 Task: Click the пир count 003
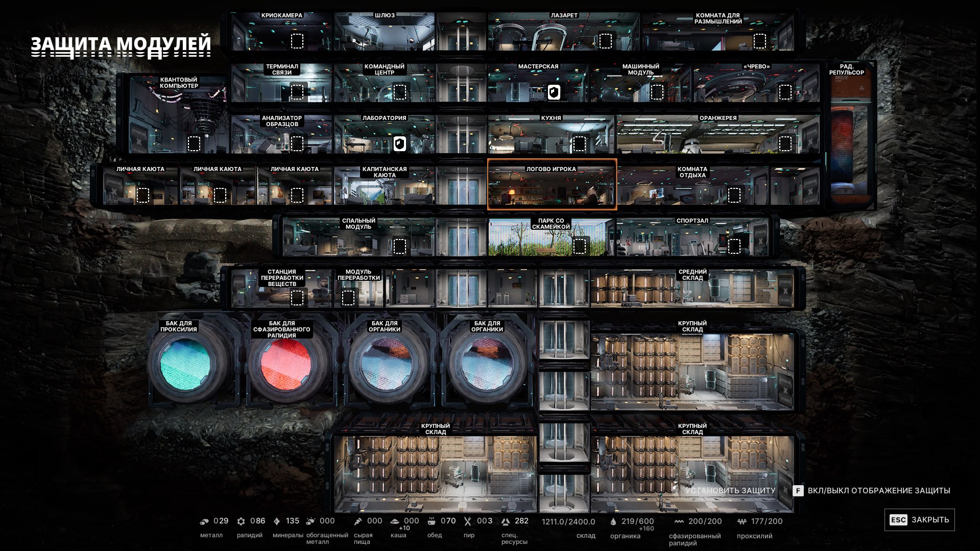485,521
